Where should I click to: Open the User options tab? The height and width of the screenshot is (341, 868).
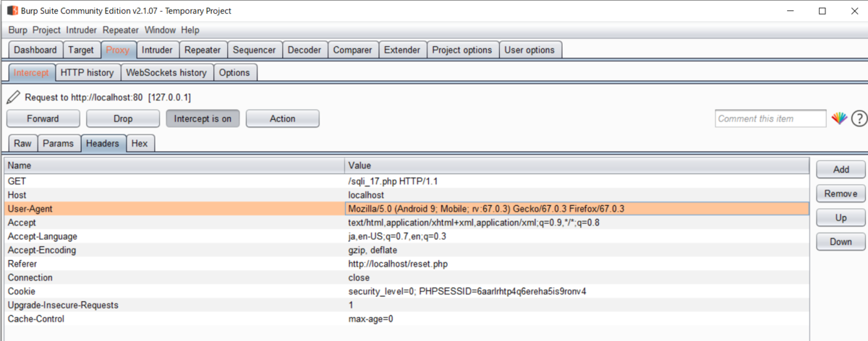529,50
